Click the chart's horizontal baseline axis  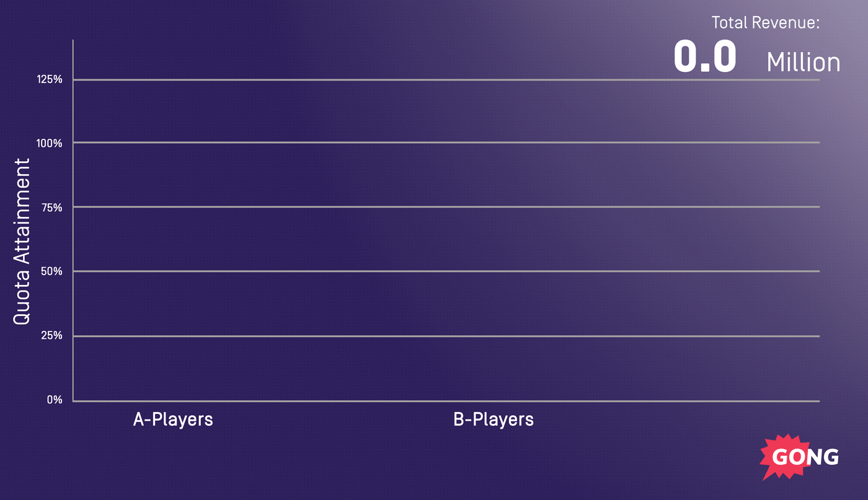coord(446,401)
